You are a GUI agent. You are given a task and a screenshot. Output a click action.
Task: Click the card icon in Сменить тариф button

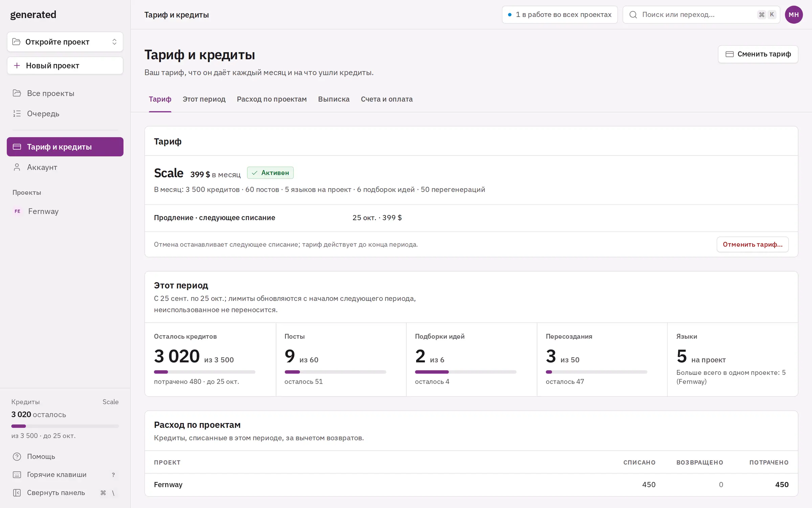click(729, 54)
